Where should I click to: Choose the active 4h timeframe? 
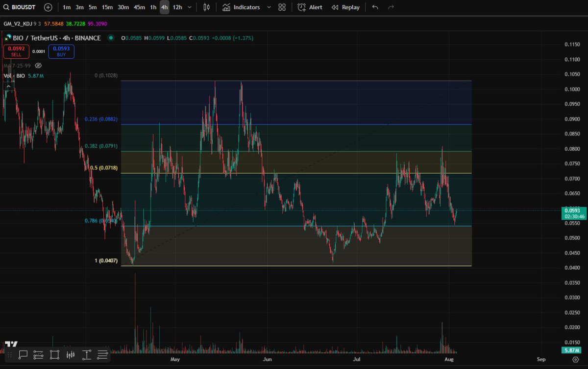tap(165, 7)
